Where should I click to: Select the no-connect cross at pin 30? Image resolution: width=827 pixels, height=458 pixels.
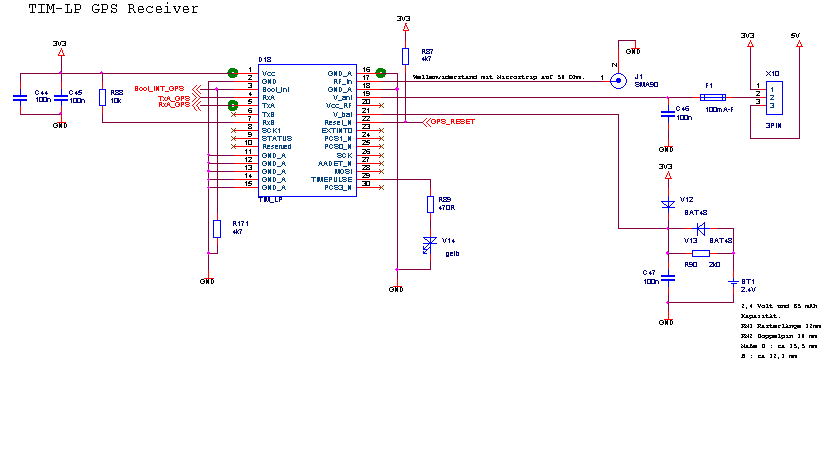pos(381,187)
